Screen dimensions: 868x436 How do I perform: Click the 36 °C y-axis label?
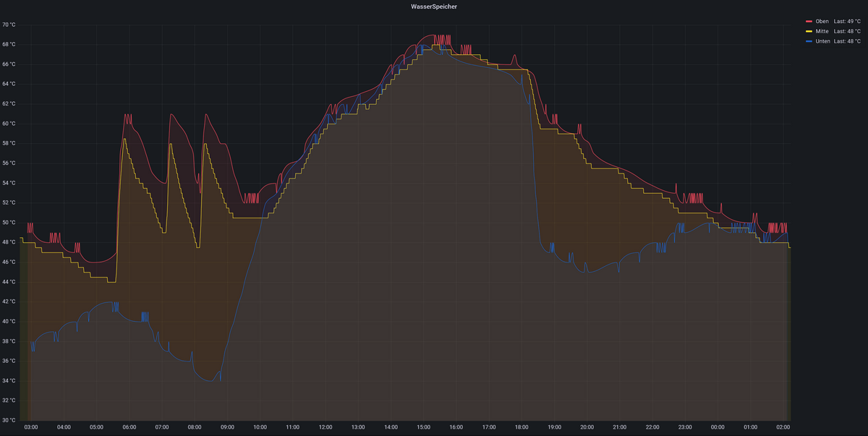[x=8, y=361]
